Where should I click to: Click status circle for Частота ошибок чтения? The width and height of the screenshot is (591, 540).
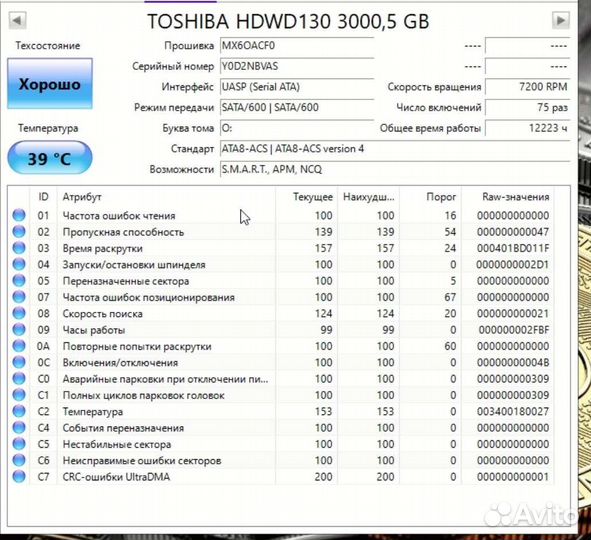pos(19,215)
